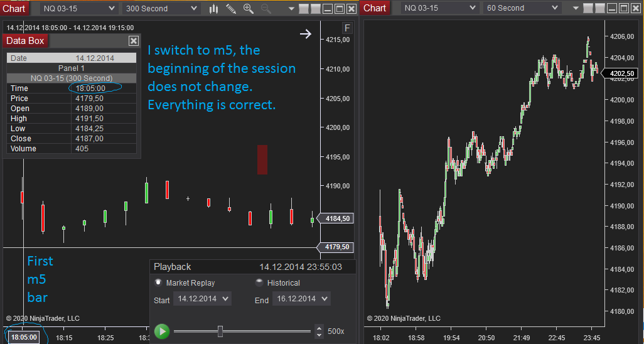Click the F button on left chart
The height and width of the screenshot is (344, 644).
(347, 28)
